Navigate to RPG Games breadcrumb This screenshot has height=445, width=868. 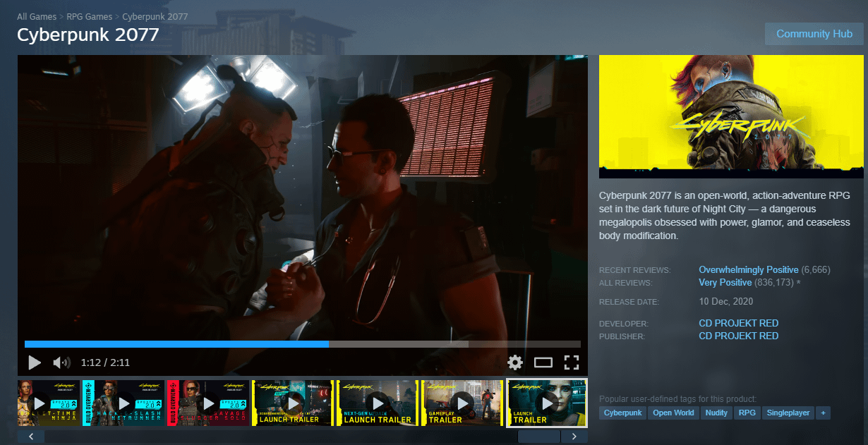(90, 16)
